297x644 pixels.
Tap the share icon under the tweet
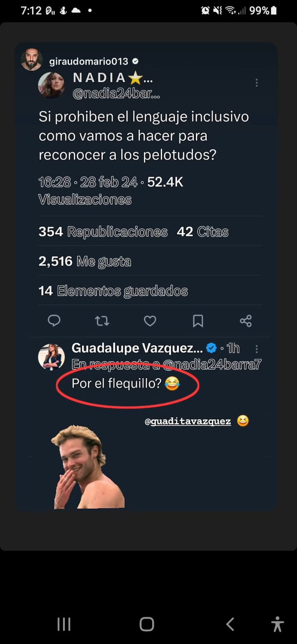click(x=246, y=321)
